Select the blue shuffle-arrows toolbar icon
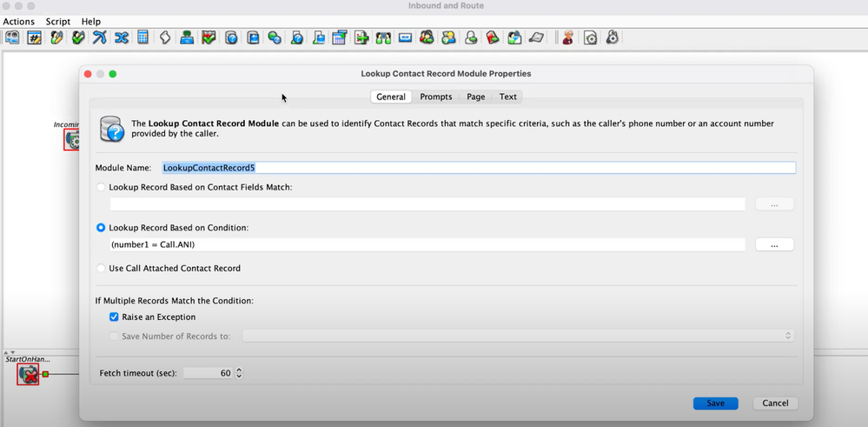868x427 pixels. tap(122, 37)
